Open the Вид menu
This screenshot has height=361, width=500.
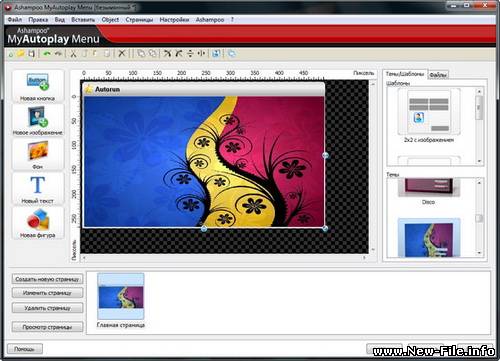pyautogui.click(x=60, y=20)
